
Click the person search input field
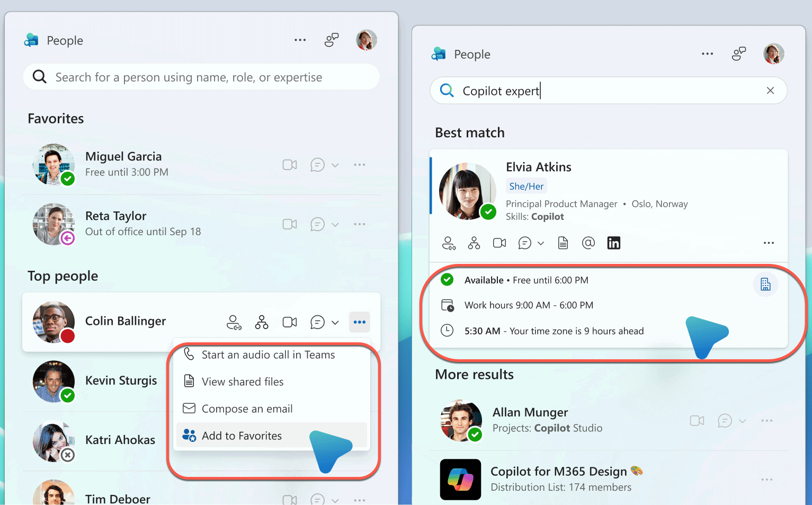(x=201, y=77)
